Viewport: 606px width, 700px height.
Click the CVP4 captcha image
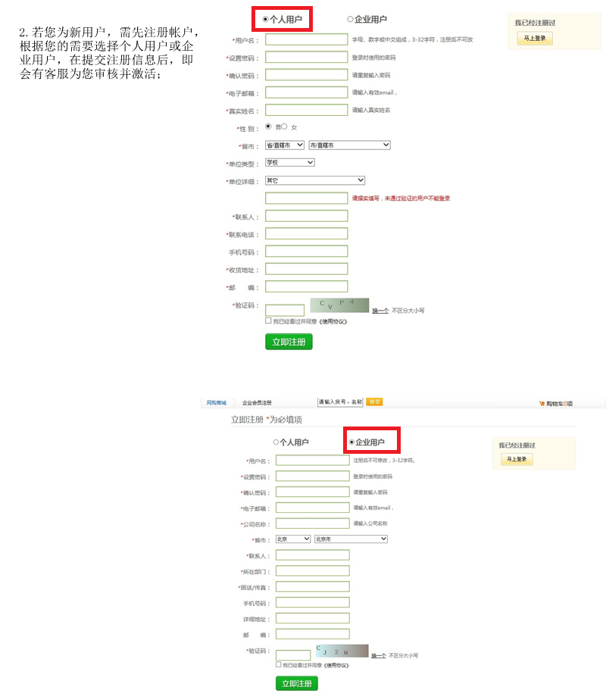click(339, 306)
